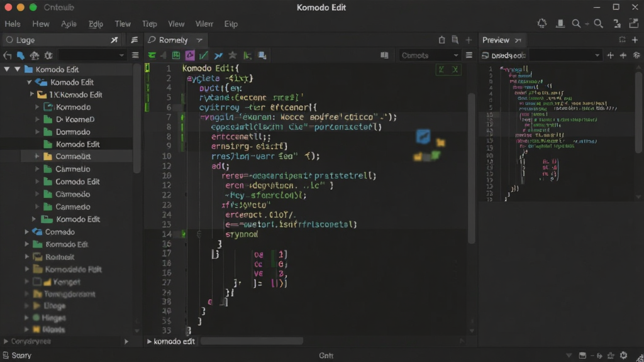Viewport: 644px width, 362px height.
Task: Click the document pages icon beside the clipboard
Action: point(455,40)
